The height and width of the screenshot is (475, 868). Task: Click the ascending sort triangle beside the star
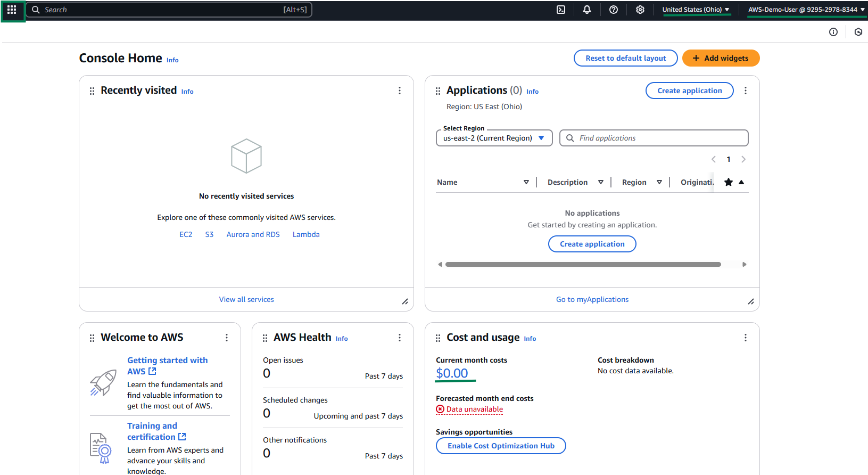(741, 182)
